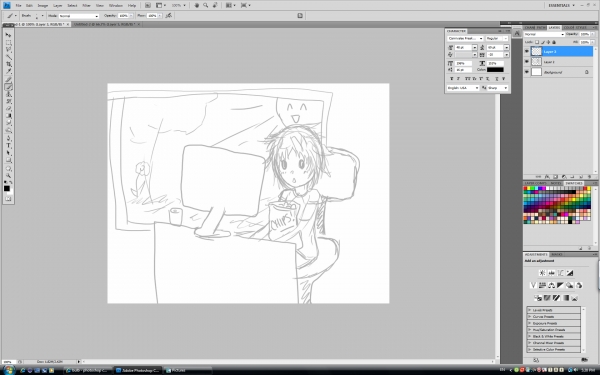
Task: Click the Windows Start button
Action: coord(8,370)
